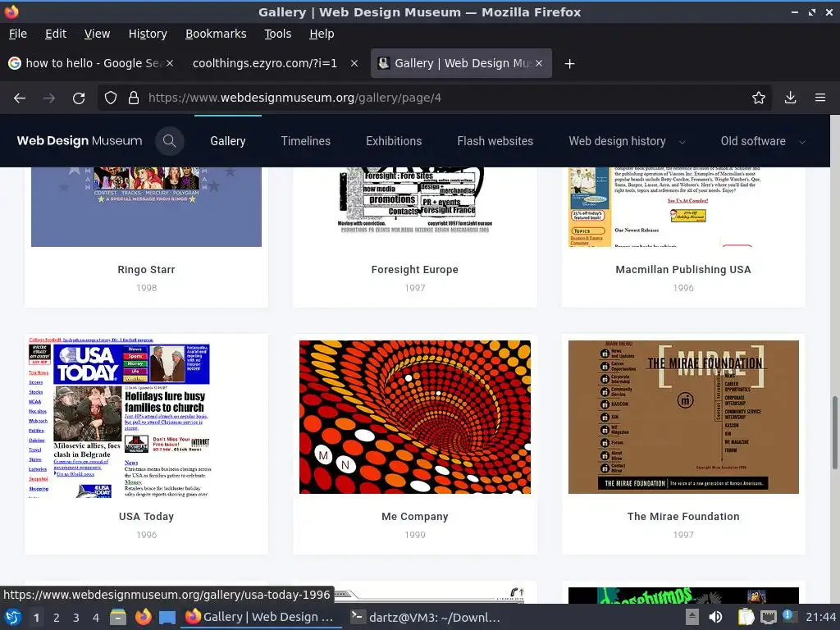The height and width of the screenshot is (630, 840).
Task: Open the Foresight Europe thumbnail image
Action: pos(414,202)
